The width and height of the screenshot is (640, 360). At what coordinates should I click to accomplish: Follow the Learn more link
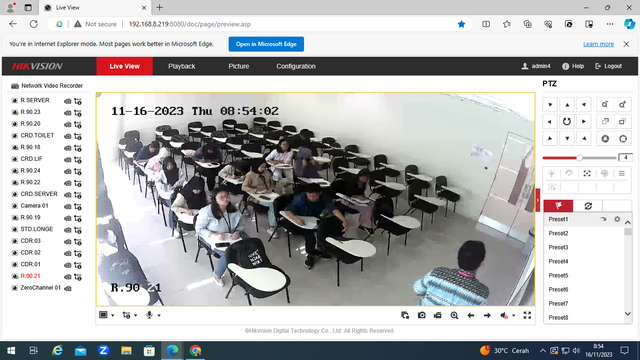(x=598, y=44)
